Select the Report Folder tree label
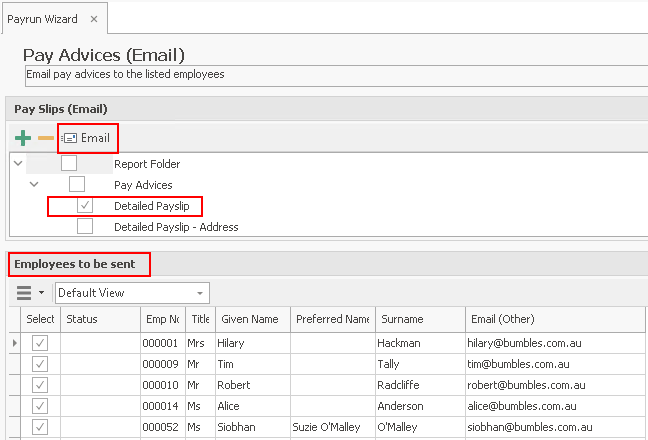This screenshot has width=648, height=440. pyautogui.click(x=147, y=164)
